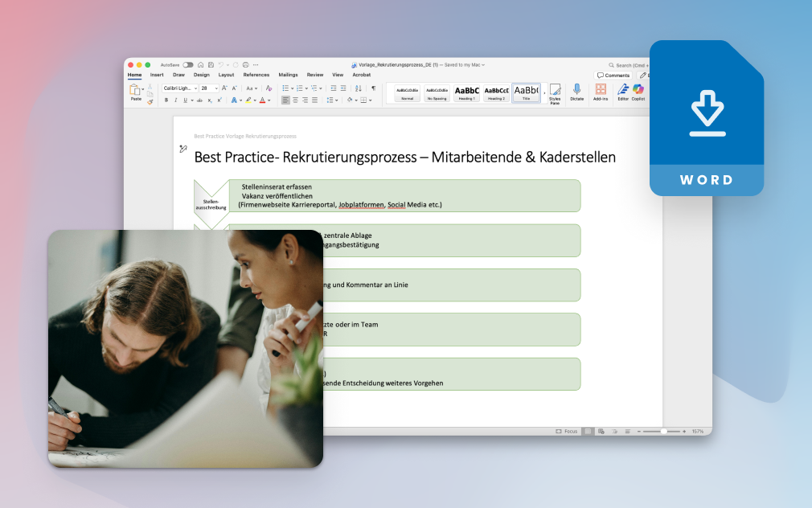Viewport: 812px width, 508px height.
Task: Open the Styles Pane
Action: pos(555,94)
